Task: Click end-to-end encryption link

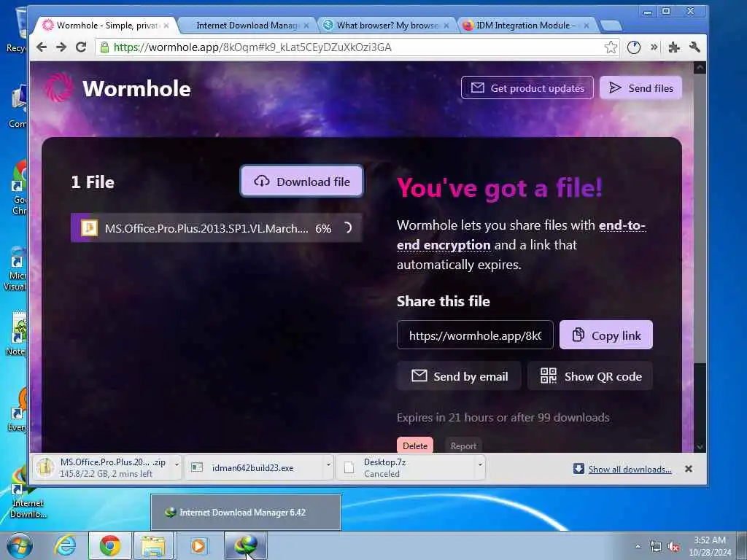Action: tap(521, 235)
